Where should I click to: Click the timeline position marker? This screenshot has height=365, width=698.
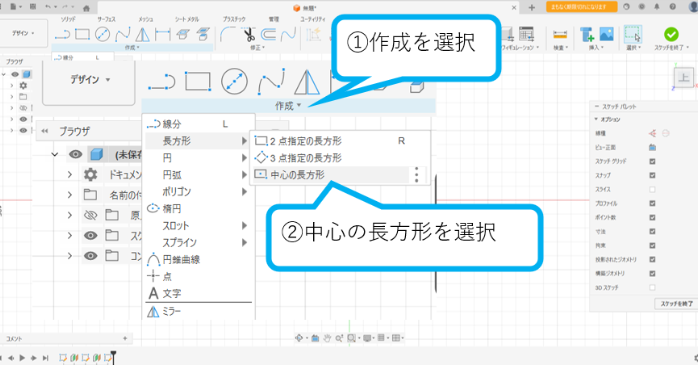pyautogui.click(x=114, y=357)
